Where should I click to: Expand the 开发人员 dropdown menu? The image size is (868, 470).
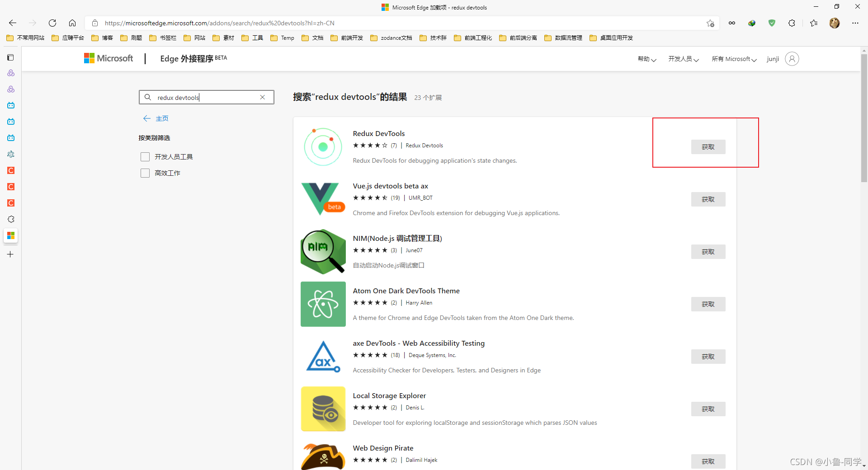684,59
